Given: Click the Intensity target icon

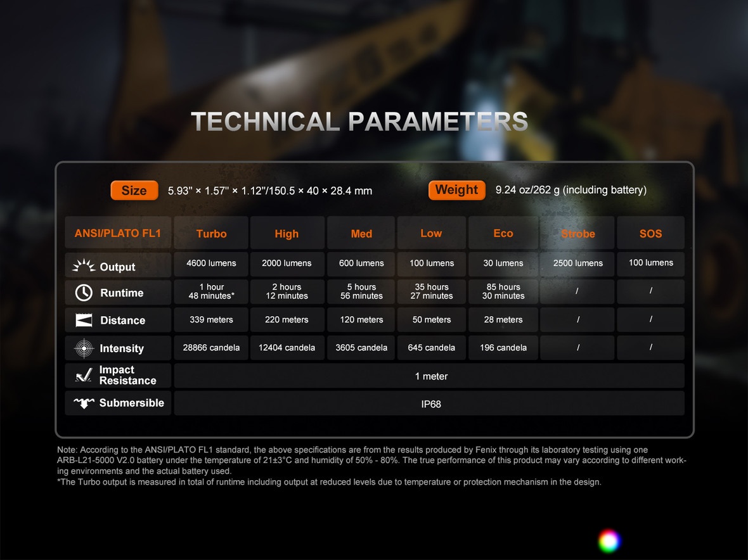Looking at the screenshot, I should click(x=84, y=348).
